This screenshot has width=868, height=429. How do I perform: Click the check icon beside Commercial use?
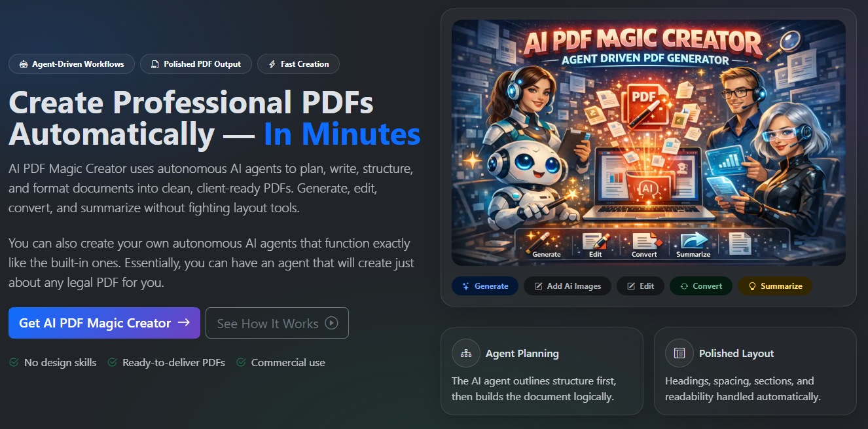coord(241,362)
